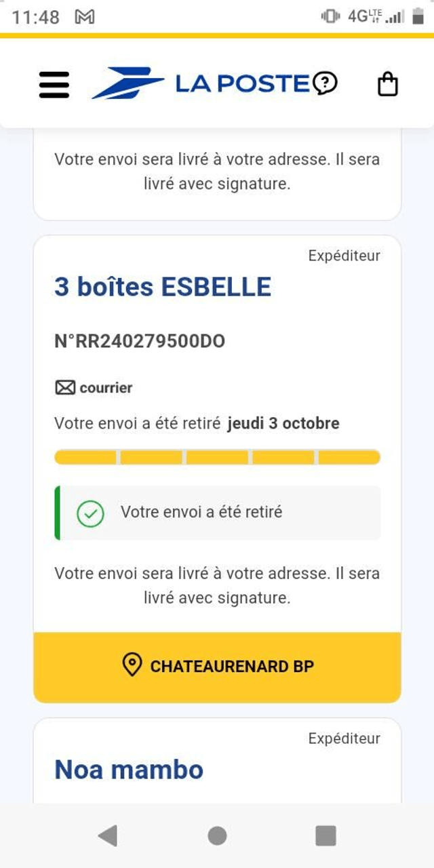Open the Noa mambo shipment
The image size is (434, 868).
click(129, 770)
